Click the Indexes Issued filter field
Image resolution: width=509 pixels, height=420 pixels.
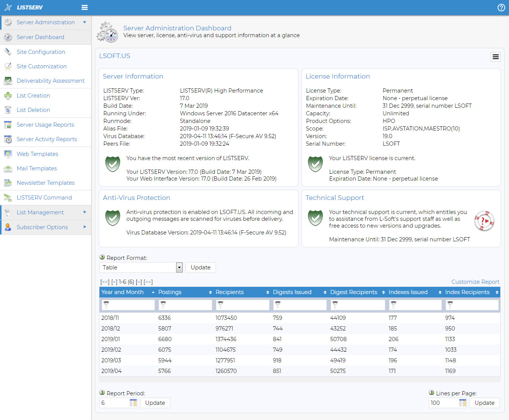pyautogui.click(x=415, y=305)
